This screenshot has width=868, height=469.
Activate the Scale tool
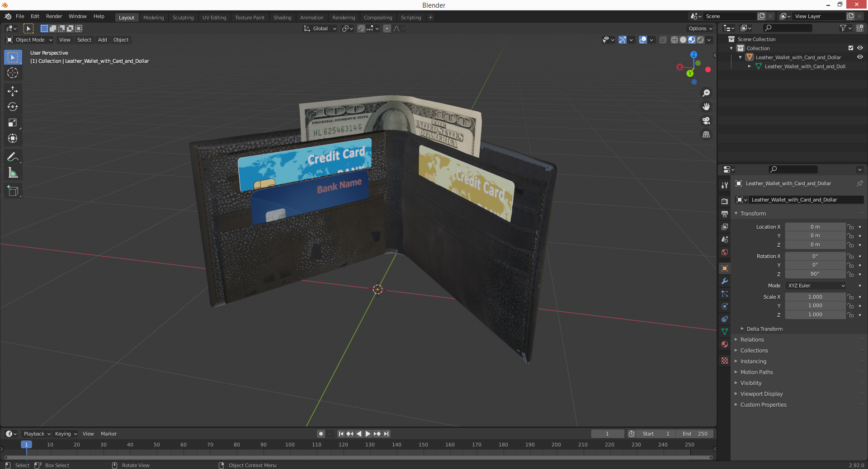click(x=13, y=123)
